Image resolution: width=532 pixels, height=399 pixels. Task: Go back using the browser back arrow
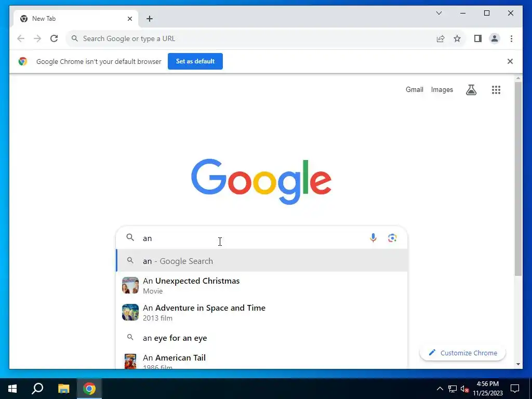pos(21,38)
